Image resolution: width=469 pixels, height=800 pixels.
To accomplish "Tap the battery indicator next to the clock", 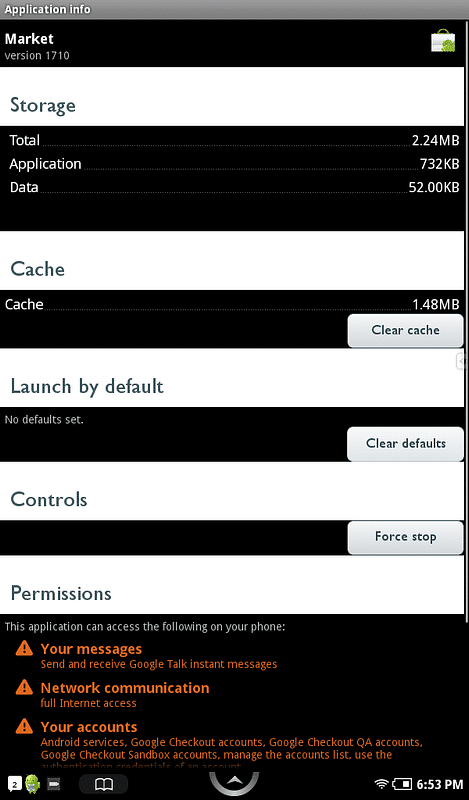I will click(402, 784).
